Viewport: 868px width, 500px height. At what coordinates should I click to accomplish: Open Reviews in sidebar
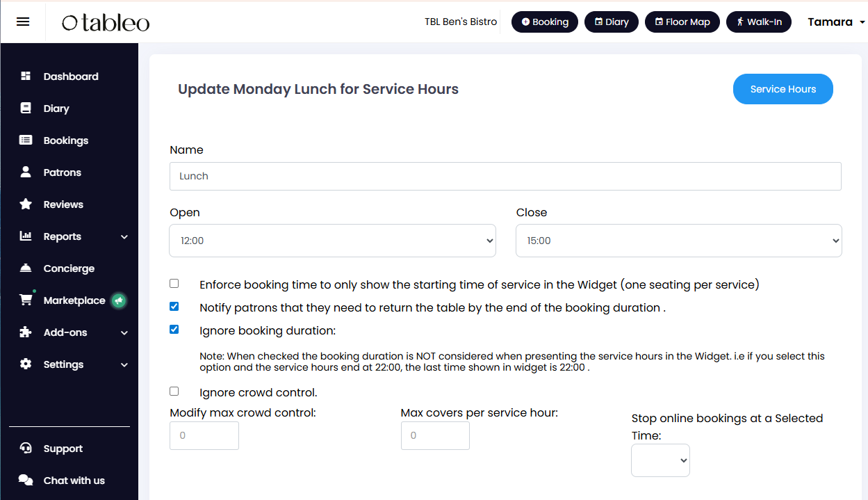[x=63, y=204]
